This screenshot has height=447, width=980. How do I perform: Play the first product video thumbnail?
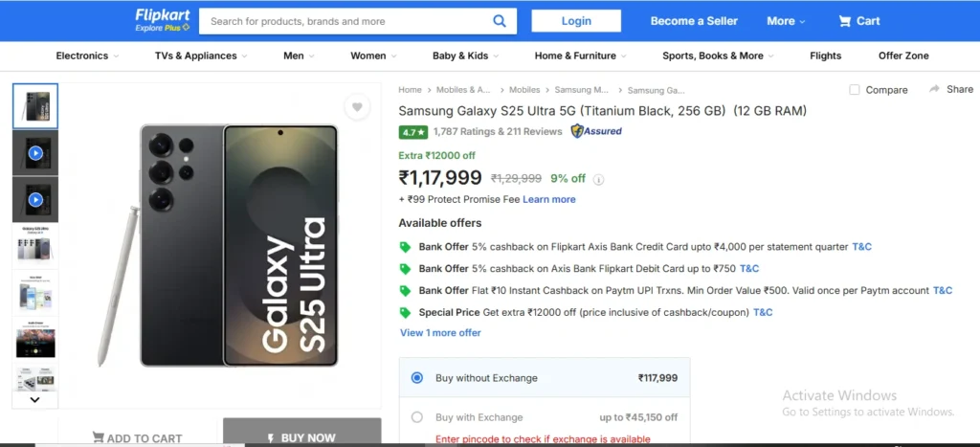(35, 152)
